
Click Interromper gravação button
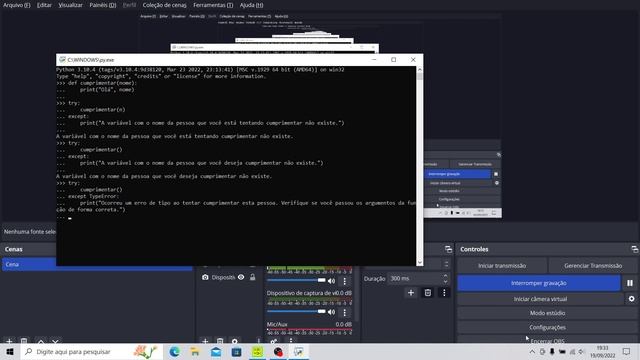[539, 283]
